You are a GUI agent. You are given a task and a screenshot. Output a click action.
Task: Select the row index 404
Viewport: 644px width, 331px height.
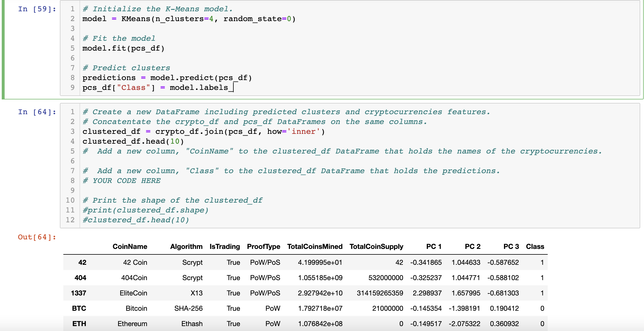[80, 278]
